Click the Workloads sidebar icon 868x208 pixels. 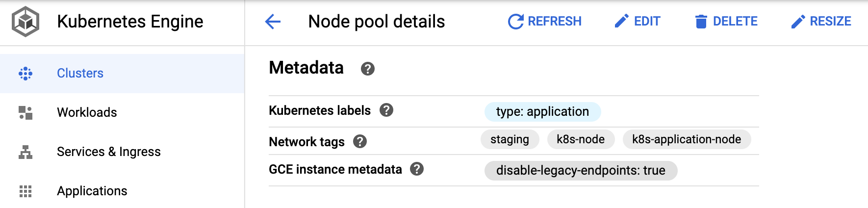click(26, 113)
